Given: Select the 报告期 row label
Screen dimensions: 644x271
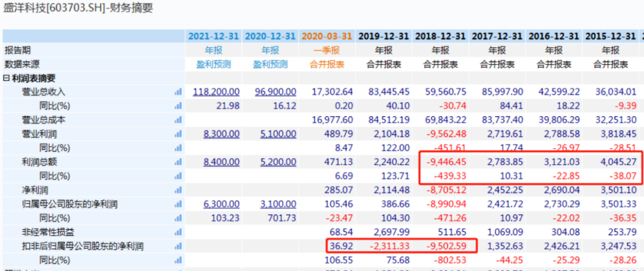Looking at the screenshot, I should pos(17,50).
